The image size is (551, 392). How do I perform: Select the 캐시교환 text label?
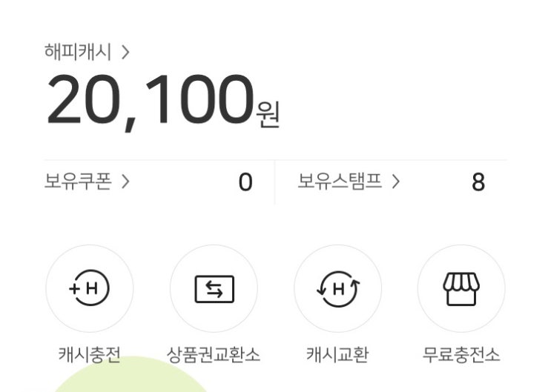[337, 354]
